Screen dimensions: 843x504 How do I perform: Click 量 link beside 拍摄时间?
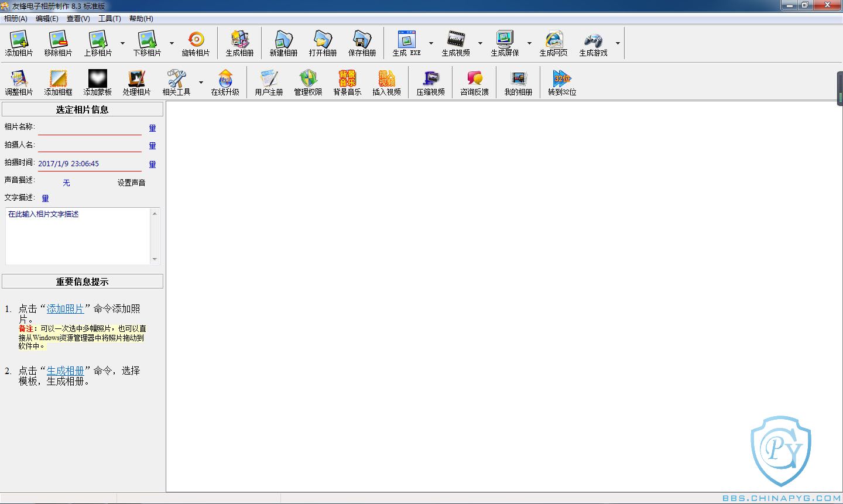152,164
